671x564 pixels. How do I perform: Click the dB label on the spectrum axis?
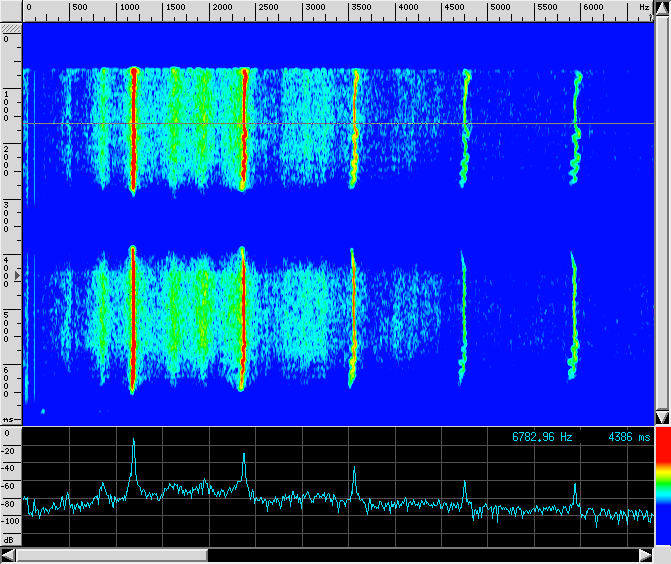coord(8,538)
